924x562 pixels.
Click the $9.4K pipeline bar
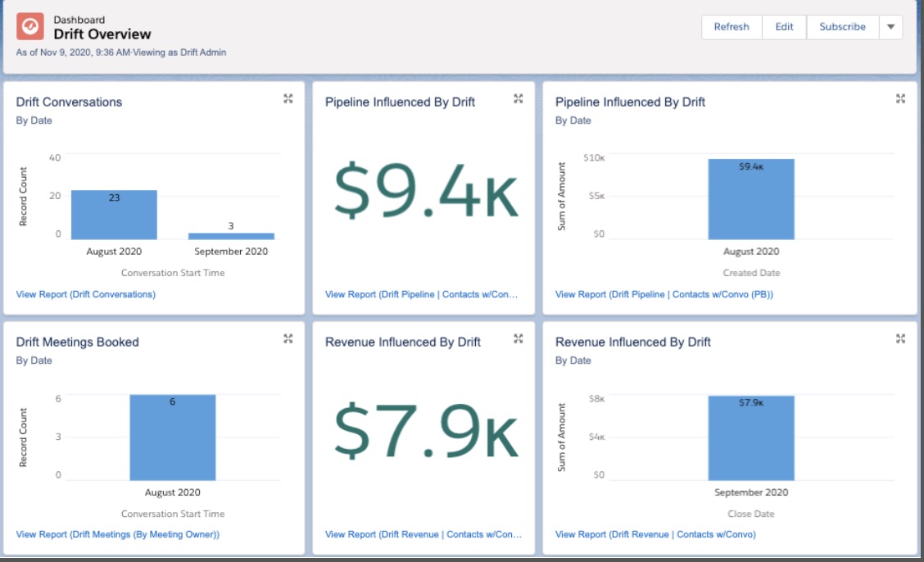coord(751,199)
